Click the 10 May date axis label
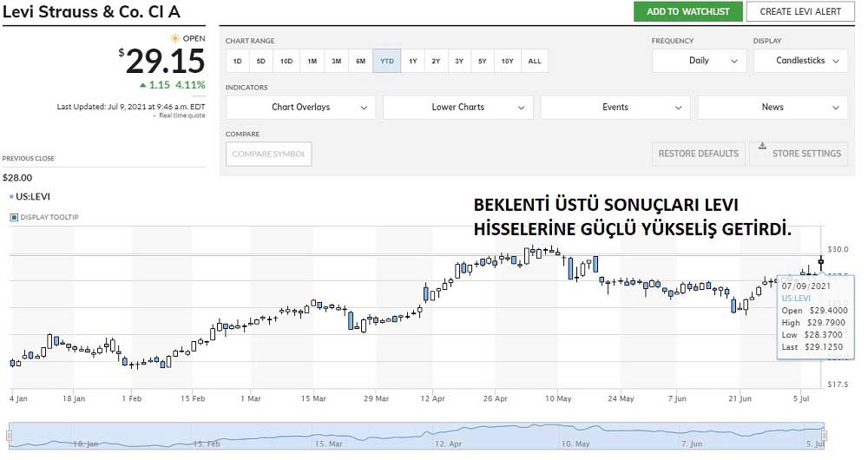 558,398
